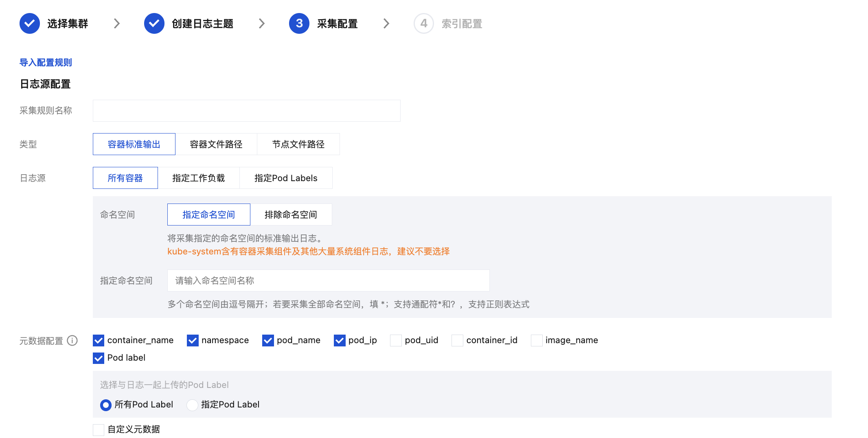The width and height of the screenshot is (868, 438).
Task: Choose 指定工作负载 as log source
Action: coord(198,178)
